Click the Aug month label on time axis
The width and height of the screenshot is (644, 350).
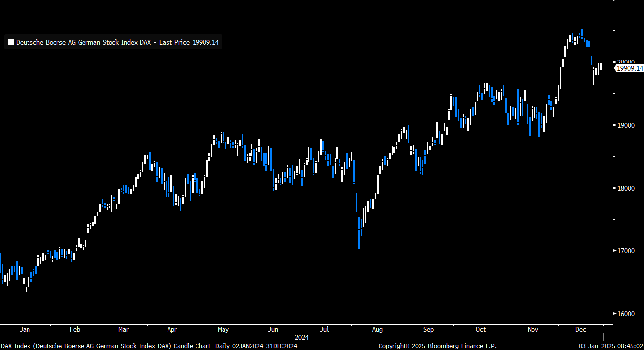click(x=377, y=330)
